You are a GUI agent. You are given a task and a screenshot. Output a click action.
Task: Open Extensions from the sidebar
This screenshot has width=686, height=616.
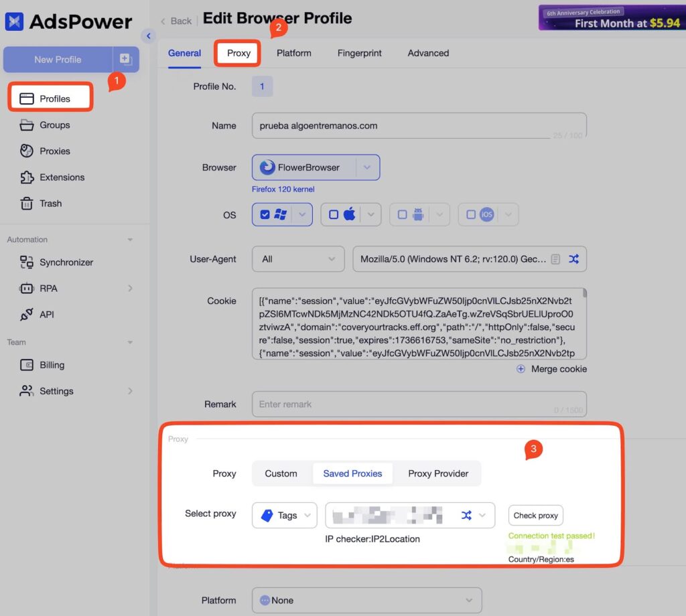tap(62, 177)
